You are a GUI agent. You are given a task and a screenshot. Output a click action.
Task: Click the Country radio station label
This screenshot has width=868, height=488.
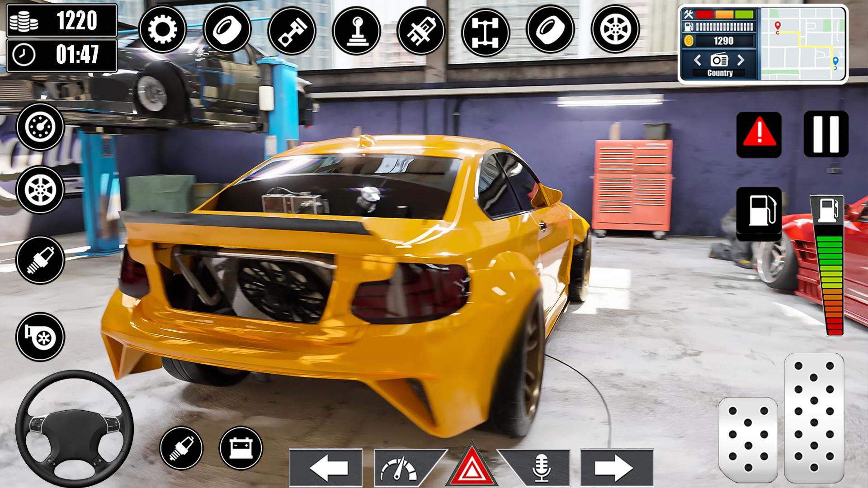(720, 73)
